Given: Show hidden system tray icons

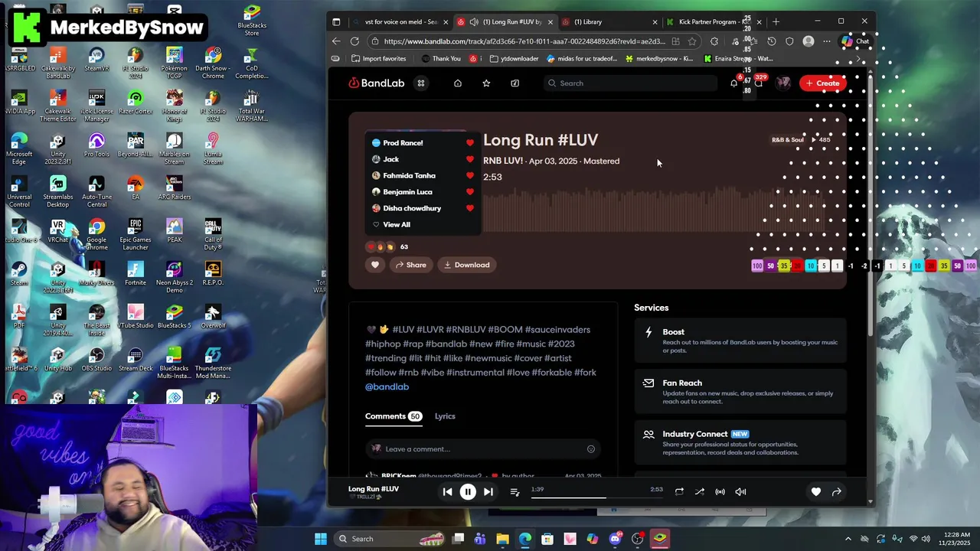Looking at the screenshot, I should click(848, 539).
